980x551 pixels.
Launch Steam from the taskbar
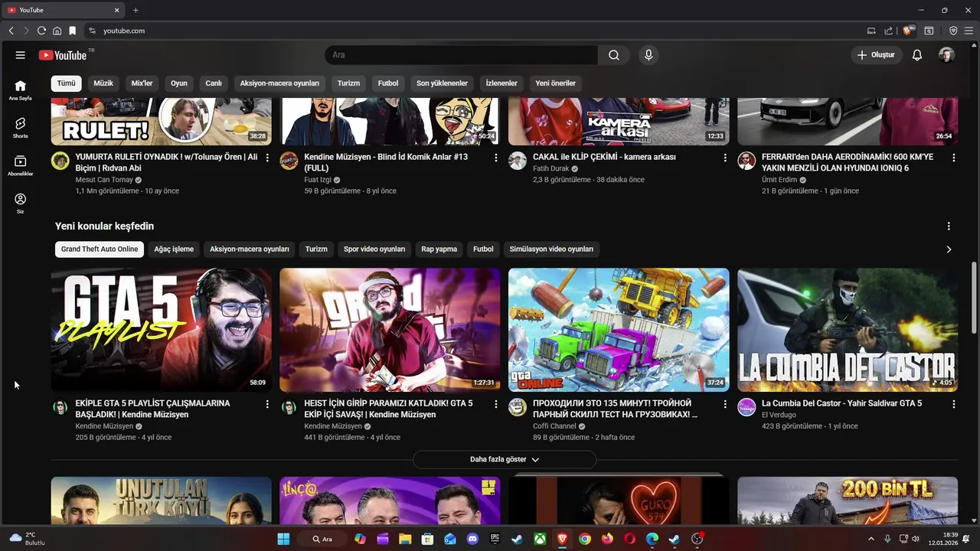pos(518,539)
